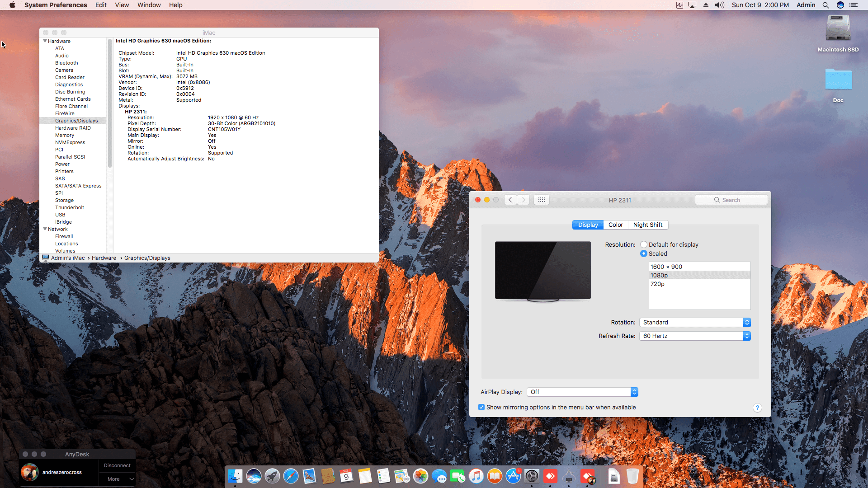868x488 pixels.
Task: Click forward arrow in System Preferences
Action: (524, 200)
